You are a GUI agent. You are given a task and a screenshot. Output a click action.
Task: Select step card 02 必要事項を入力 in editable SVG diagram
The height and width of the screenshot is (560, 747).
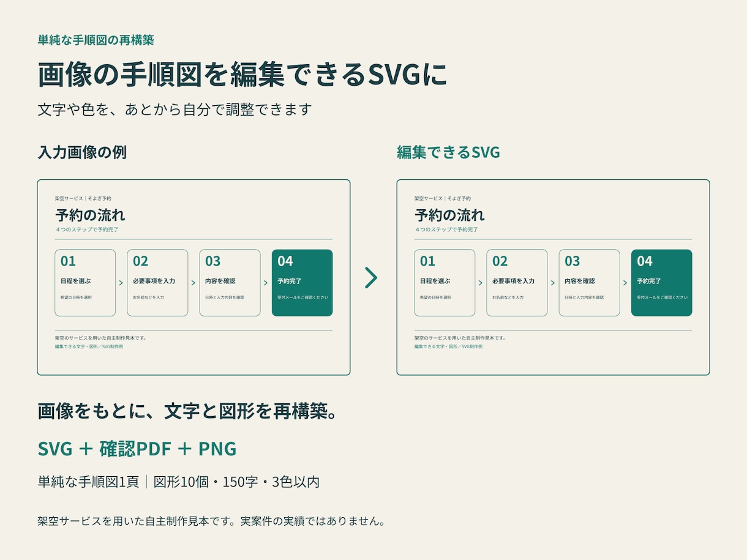click(517, 283)
